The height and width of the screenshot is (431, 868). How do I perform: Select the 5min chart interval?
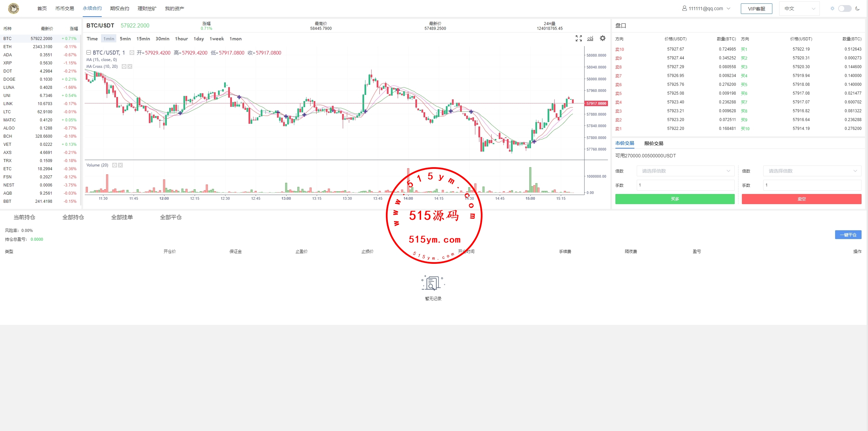pyautogui.click(x=125, y=39)
